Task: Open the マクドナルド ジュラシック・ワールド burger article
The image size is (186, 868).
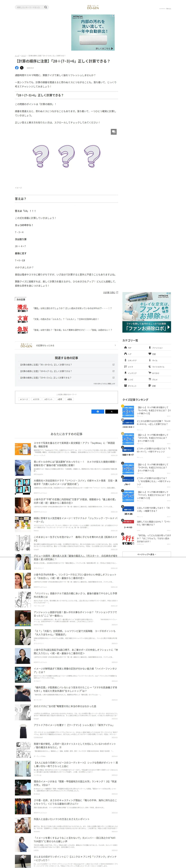Action: [x=66, y=524]
